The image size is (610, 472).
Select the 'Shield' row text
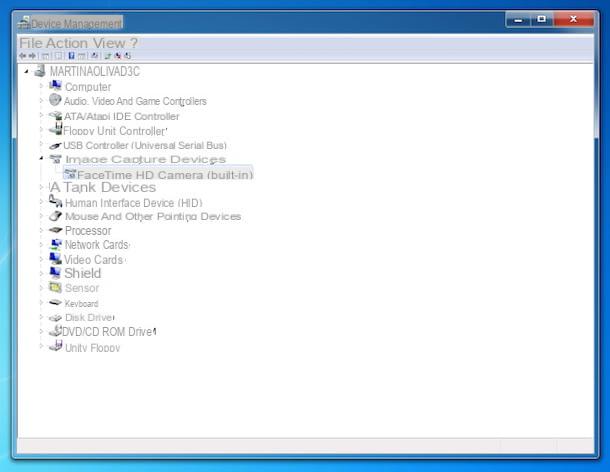pyautogui.click(x=82, y=273)
